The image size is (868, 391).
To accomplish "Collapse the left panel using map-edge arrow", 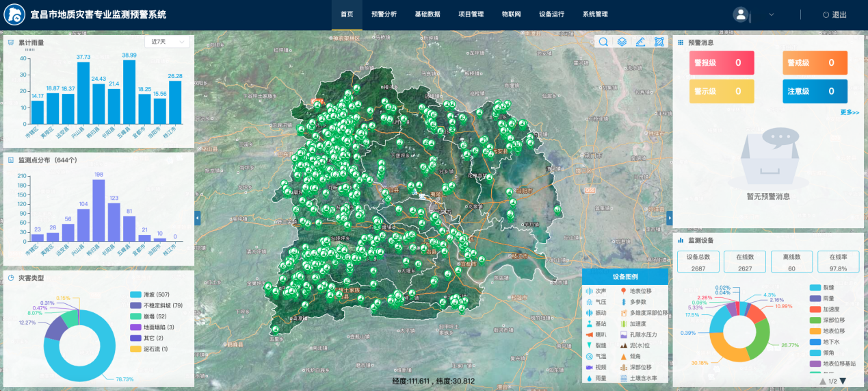I will click(198, 218).
